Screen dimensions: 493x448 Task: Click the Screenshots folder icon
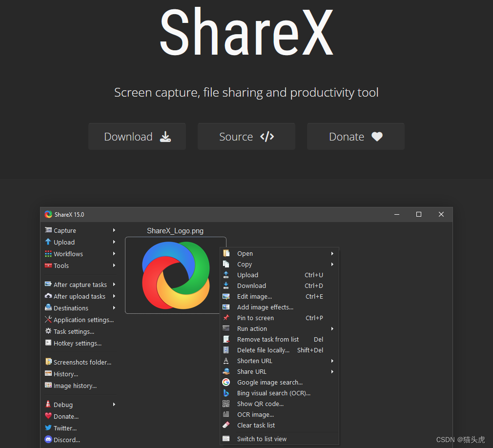click(x=48, y=362)
